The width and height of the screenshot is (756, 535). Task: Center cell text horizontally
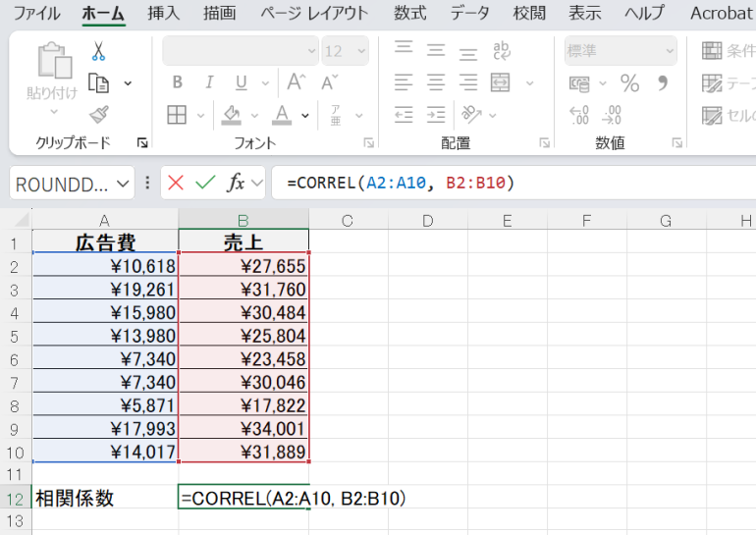click(436, 82)
